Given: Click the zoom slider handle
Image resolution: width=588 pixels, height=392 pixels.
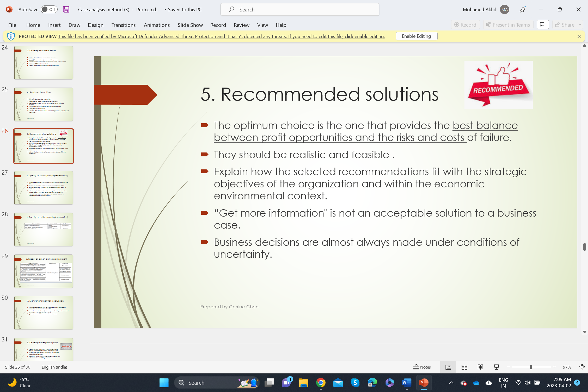Looking at the screenshot, I should click(531, 367).
